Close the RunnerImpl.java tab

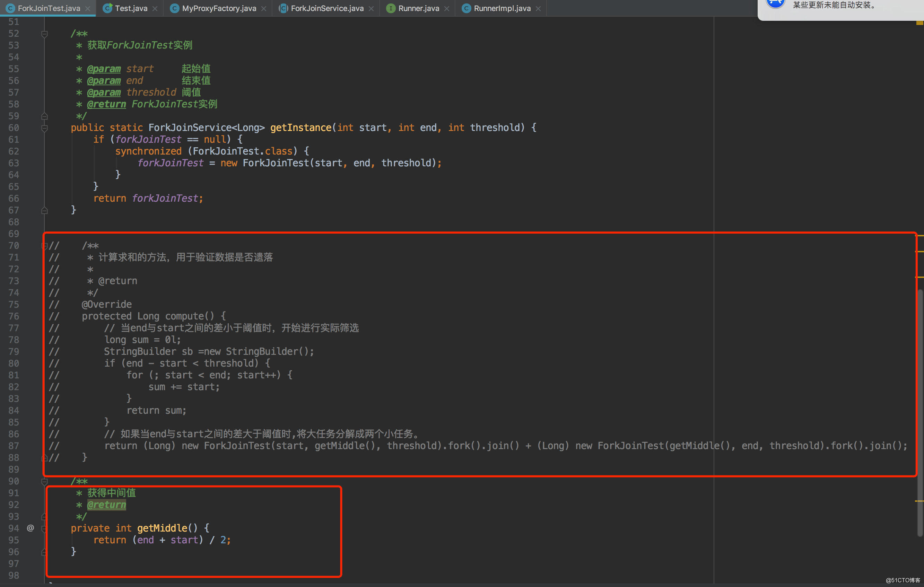[538, 8]
